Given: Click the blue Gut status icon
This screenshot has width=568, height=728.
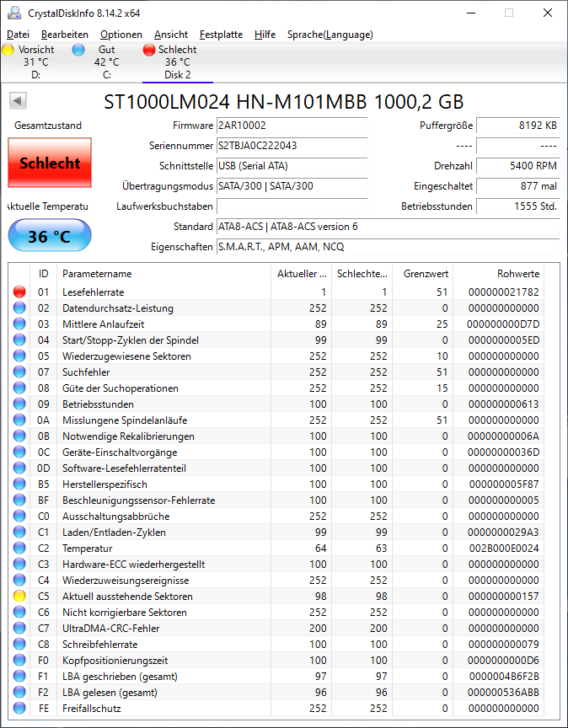Looking at the screenshot, I should [x=78, y=50].
